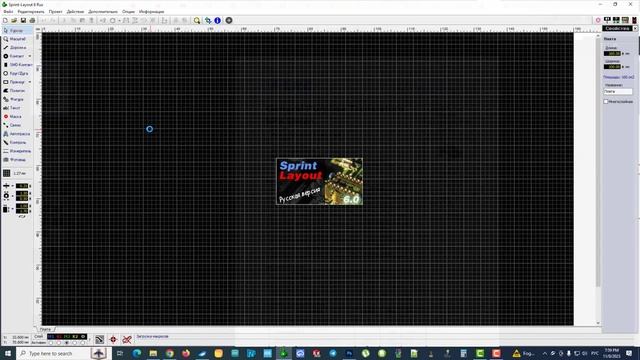Click the dark round icon after Info
This screenshot has height=360, width=640.
(229, 20)
